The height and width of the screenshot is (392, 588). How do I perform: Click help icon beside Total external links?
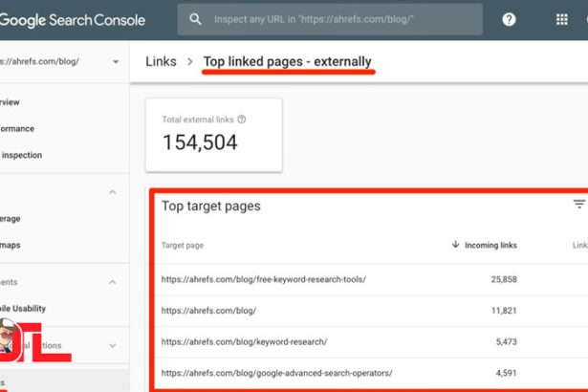242,120
